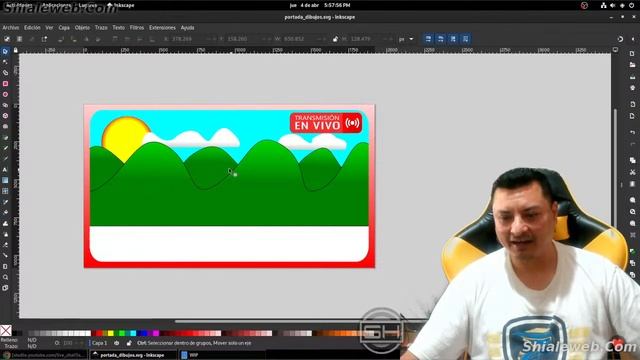Open the units dropdown

[406, 39]
